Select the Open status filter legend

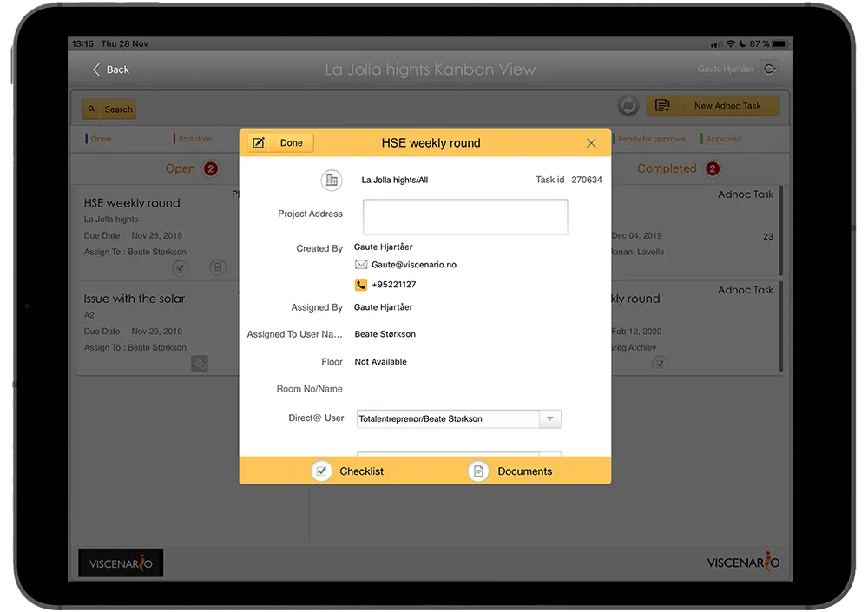click(99, 139)
